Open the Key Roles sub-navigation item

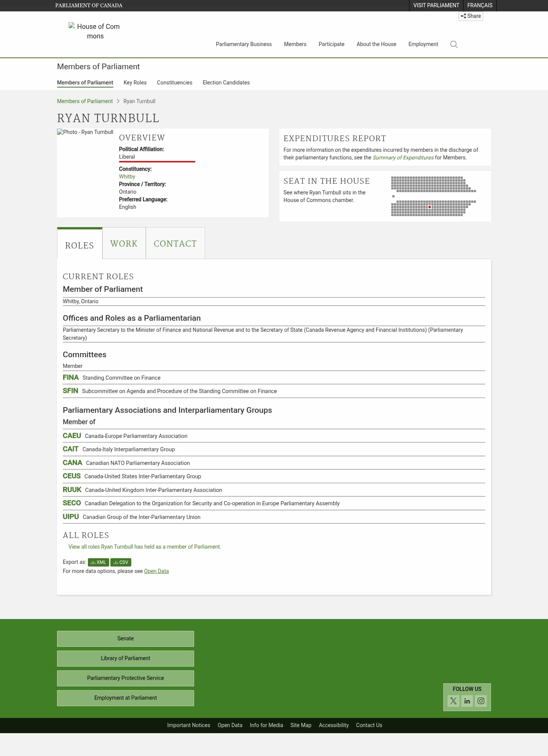(x=135, y=83)
